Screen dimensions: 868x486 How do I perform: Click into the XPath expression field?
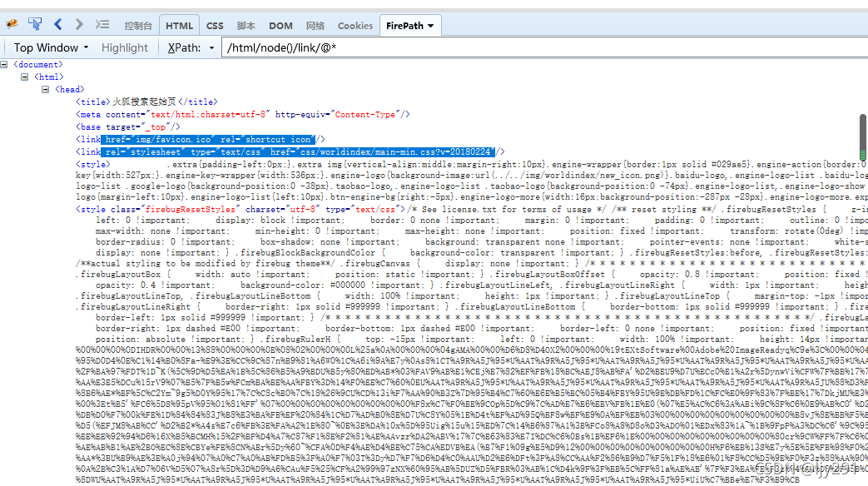[x=545, y=47]
